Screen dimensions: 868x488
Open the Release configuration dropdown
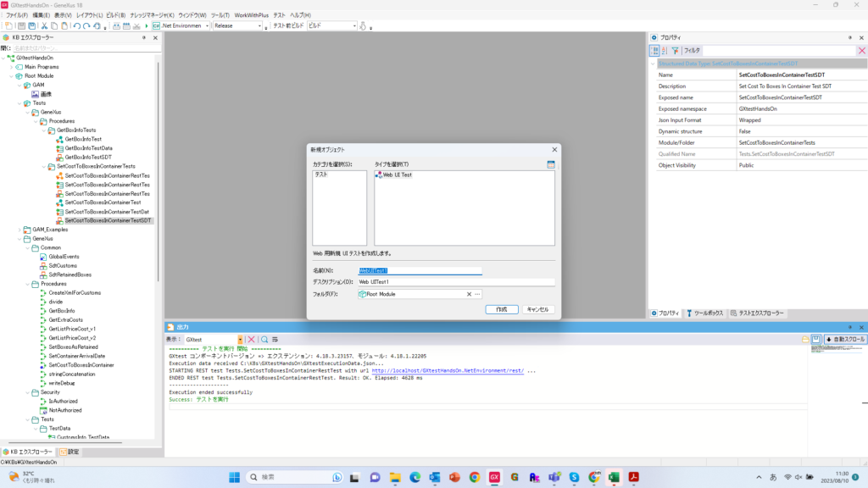[259, 26]
